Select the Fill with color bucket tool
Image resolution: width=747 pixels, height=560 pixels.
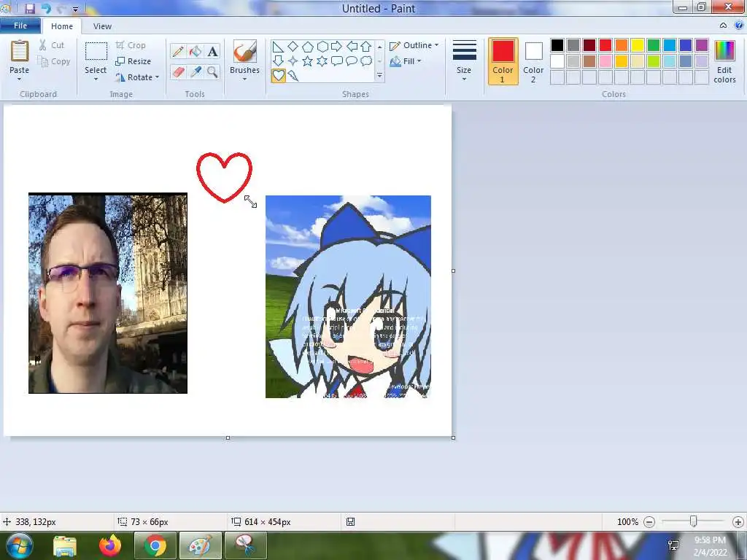[196, 52]
